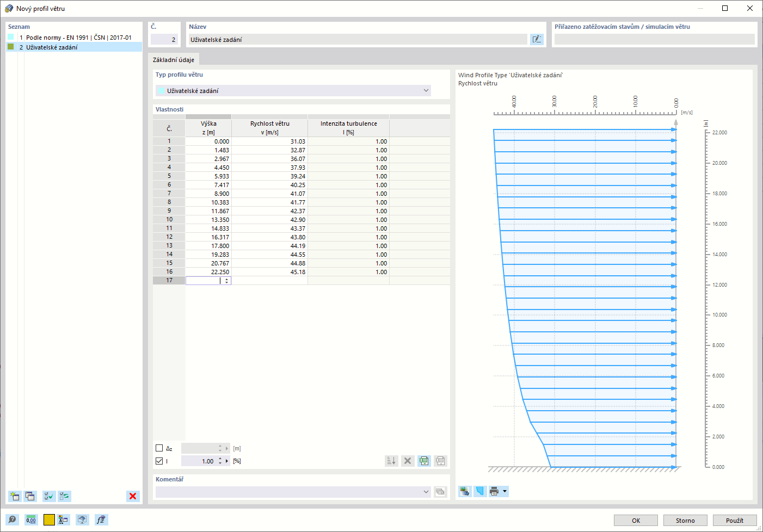Click the units and decimals 0.00 icon
The height and width of the screenshot is (532, 763).
click(x=31, y=520)
